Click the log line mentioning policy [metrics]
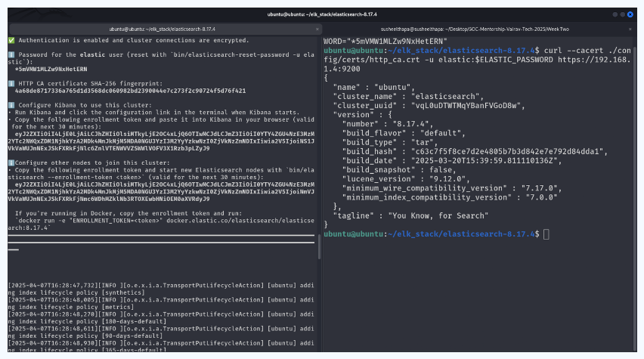 pyautogui.click(x=161, y=303)
